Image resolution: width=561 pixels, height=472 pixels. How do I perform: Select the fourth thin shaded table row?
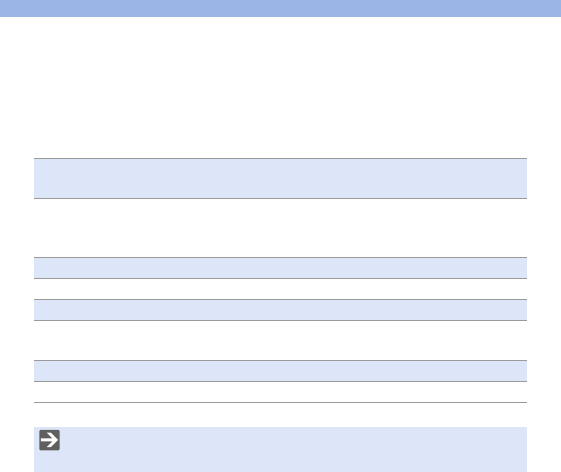[x=280, y=371]
